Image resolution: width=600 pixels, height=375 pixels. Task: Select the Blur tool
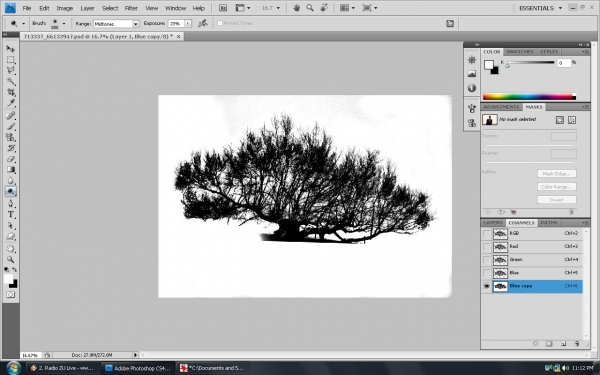point(10,181)
